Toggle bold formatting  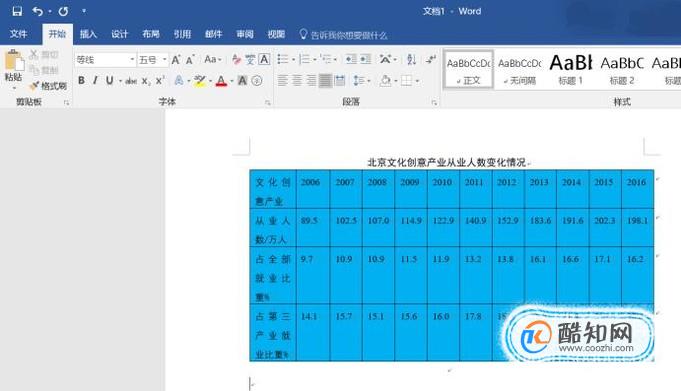[x=81, y=80]
